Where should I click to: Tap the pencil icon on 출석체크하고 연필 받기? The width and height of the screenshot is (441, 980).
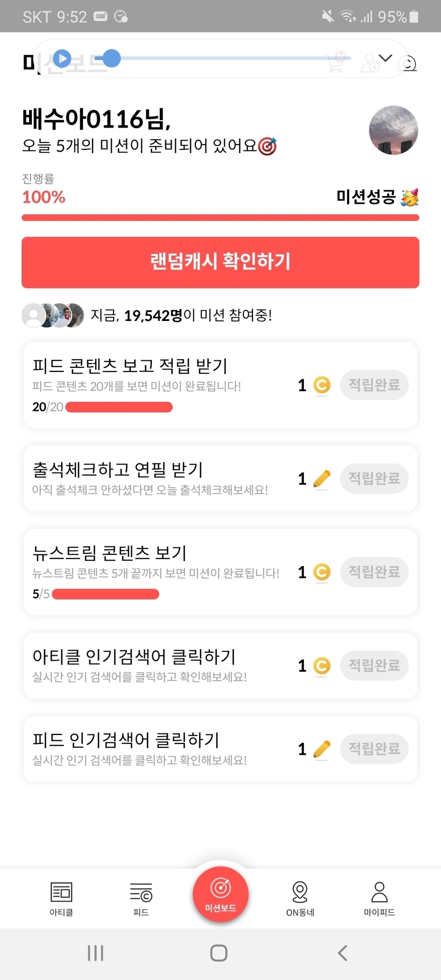[321, 479]
